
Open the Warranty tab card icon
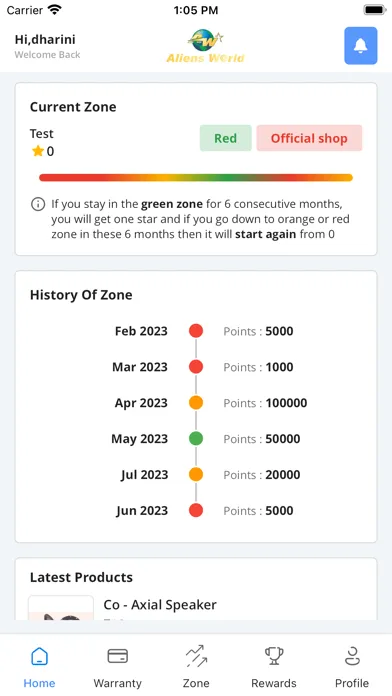click(x=118, y=656)
